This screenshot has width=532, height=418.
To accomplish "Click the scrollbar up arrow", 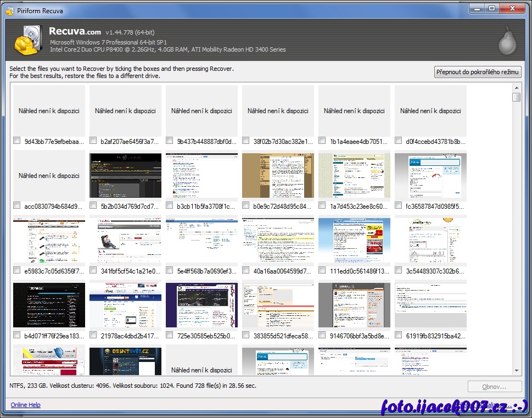I will tap(516, 87).
